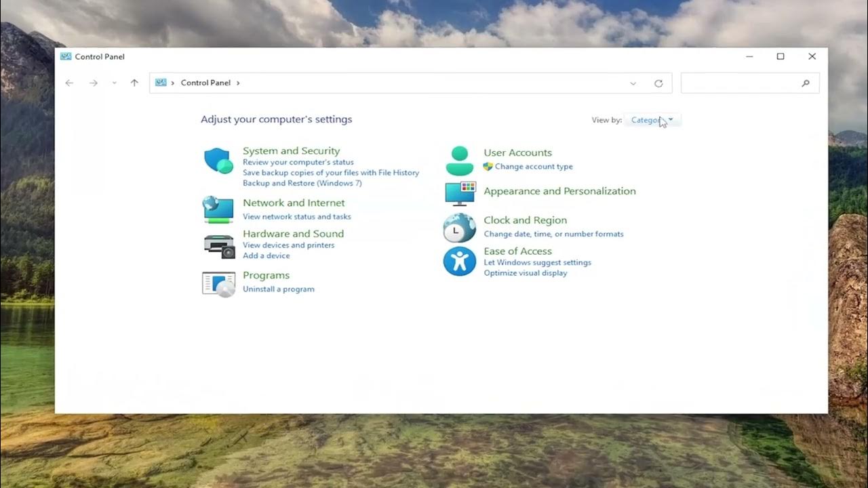Click Let Windows suggest settings

pos(537,262)
